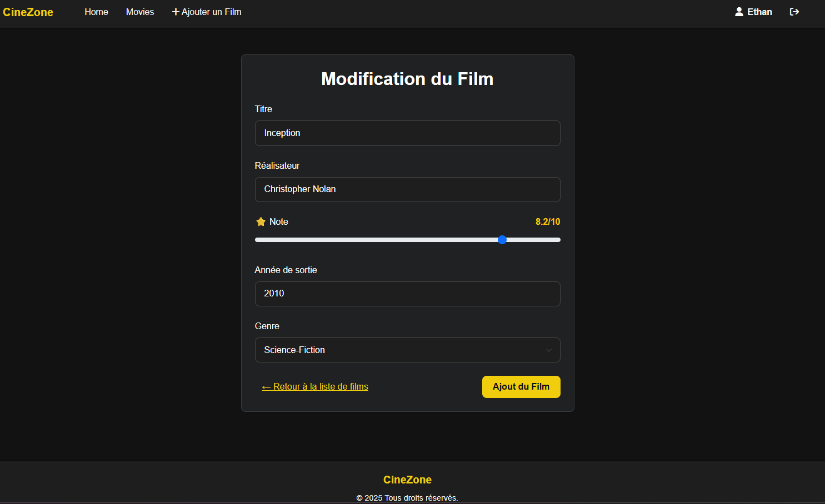Select the Année de sortie field showing 2010
The image size is (825, 504).
pyautogui.click(x=407, y=294)
